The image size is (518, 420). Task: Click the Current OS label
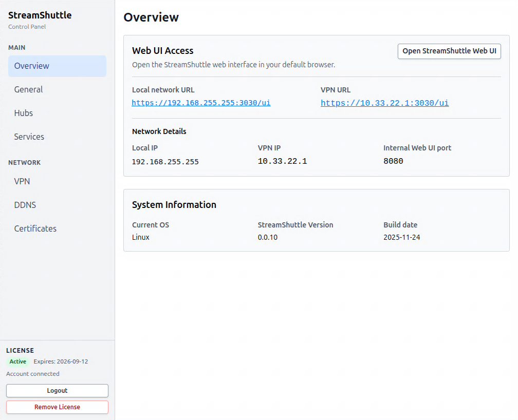click(151, 225)
